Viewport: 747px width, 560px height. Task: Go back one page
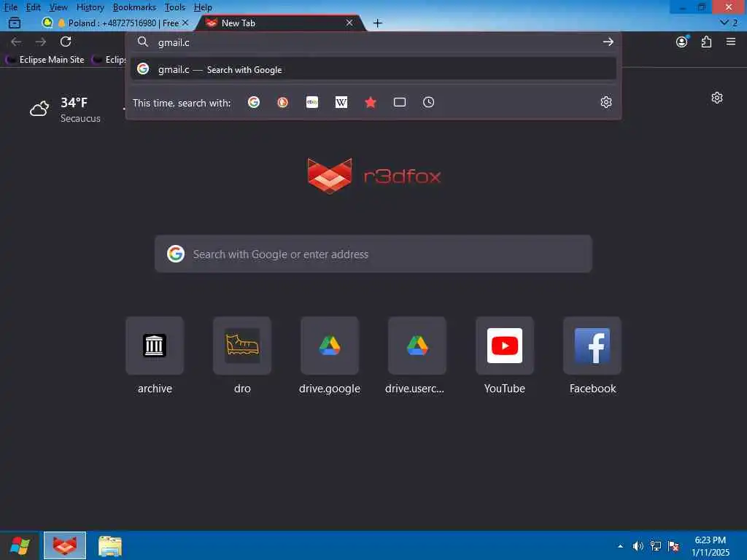[x=16, y=42]
